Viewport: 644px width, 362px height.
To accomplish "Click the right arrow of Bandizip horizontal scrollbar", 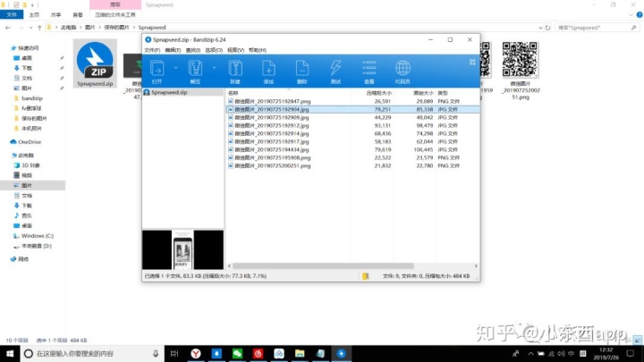I will point(476,266).
